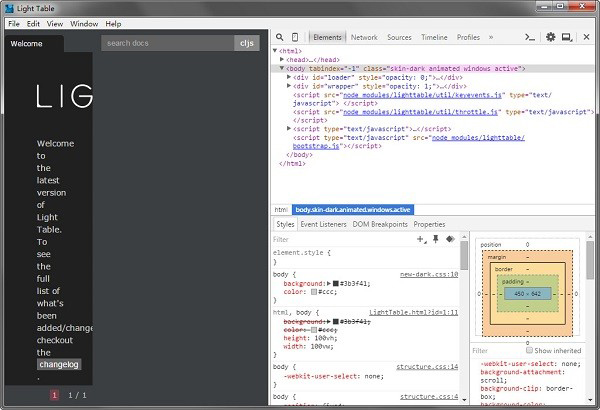
Task: Switch to the Network tab
Action: point(364,37)
